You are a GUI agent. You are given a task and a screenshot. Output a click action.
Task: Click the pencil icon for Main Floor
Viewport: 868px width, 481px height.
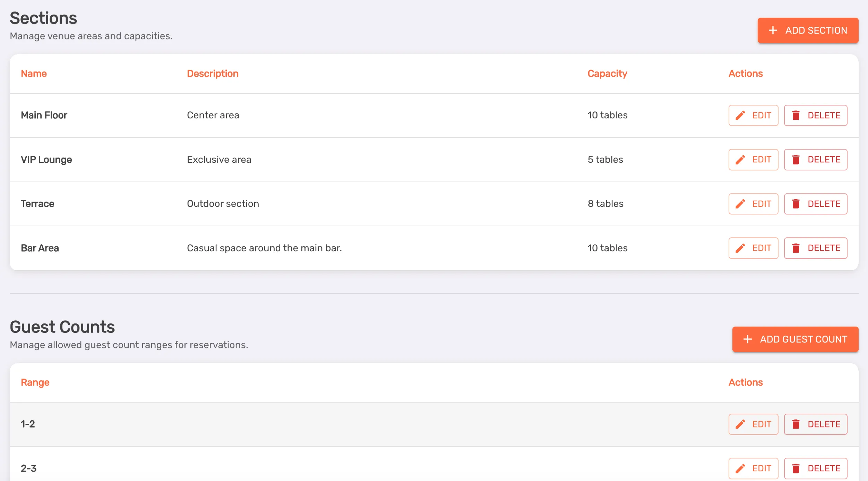click(740, 115)
